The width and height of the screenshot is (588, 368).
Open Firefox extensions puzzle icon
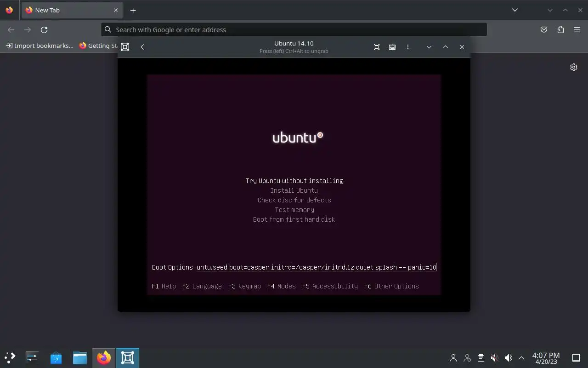560,29
